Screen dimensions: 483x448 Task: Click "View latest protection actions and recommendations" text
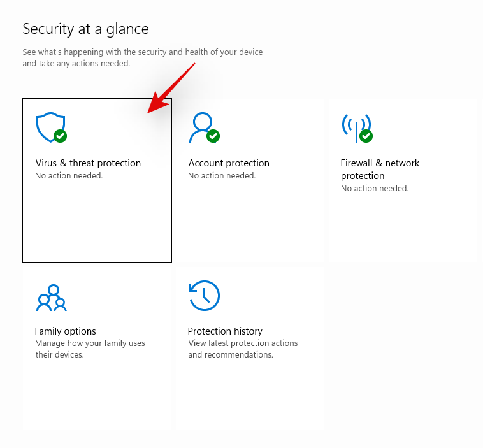coord(243,349)
